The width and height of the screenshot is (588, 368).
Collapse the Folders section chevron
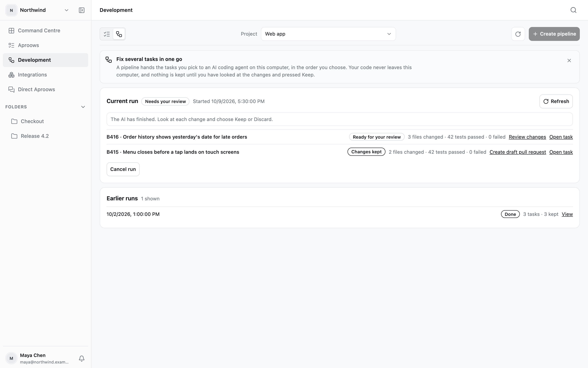83,107
